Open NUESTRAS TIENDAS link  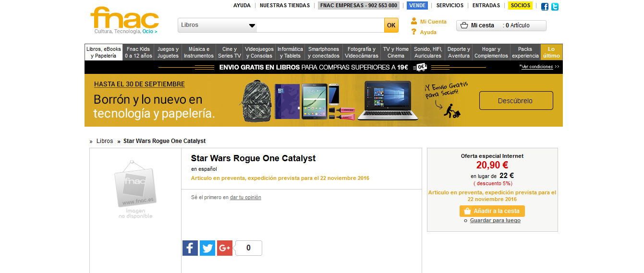[x=285, y=5]
